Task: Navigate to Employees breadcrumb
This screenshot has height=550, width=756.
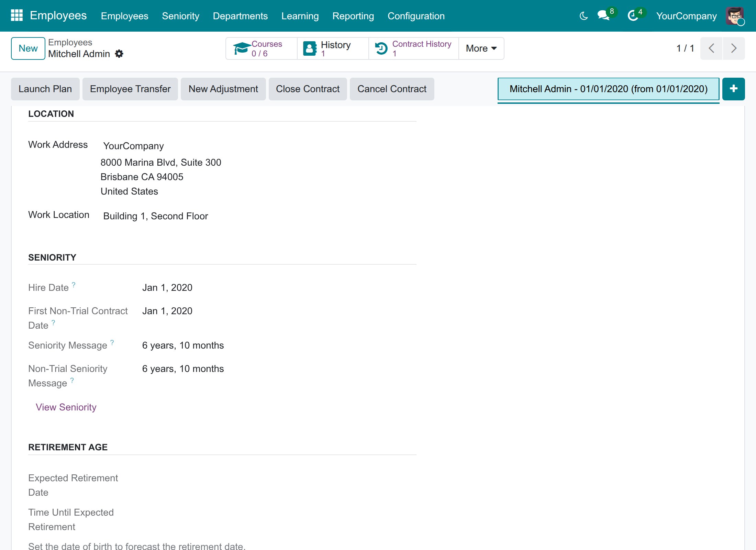Action: pos(70,42)
